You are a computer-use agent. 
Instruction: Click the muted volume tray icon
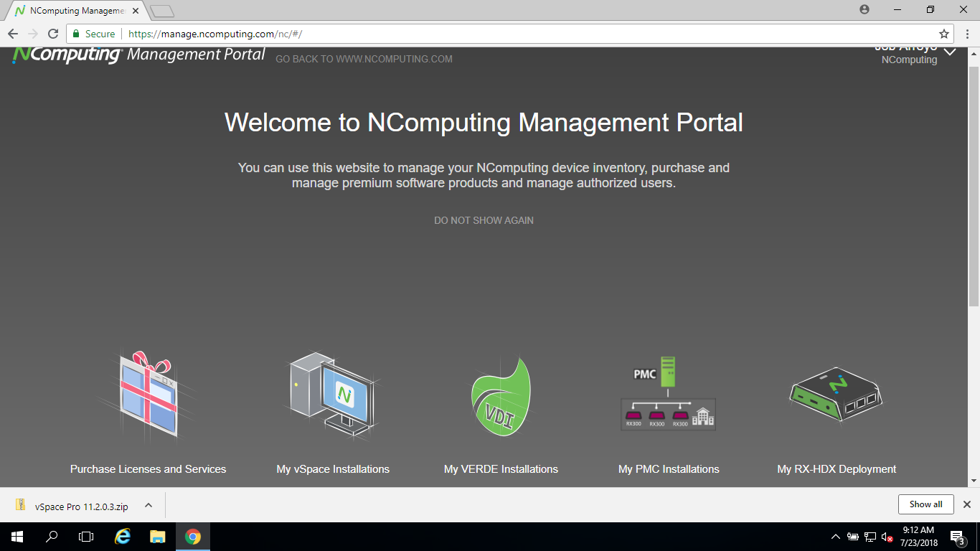coord(887,537)
